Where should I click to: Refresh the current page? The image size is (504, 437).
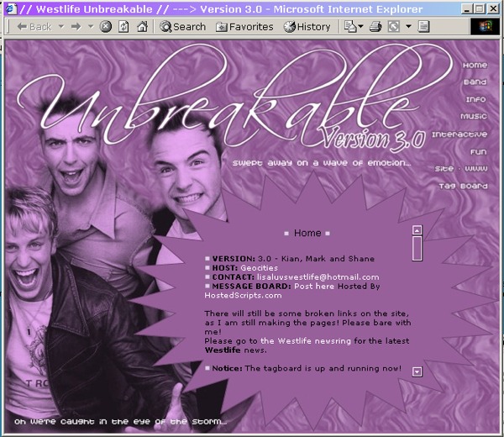(124, 27)
